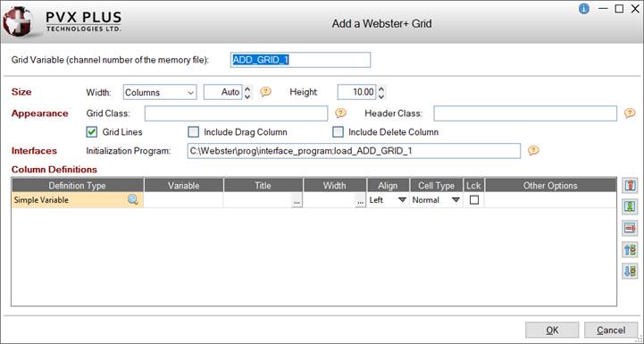Click the Initialization Program path field
The height and width of the screenshot is (344, 644).
[354, 151]
